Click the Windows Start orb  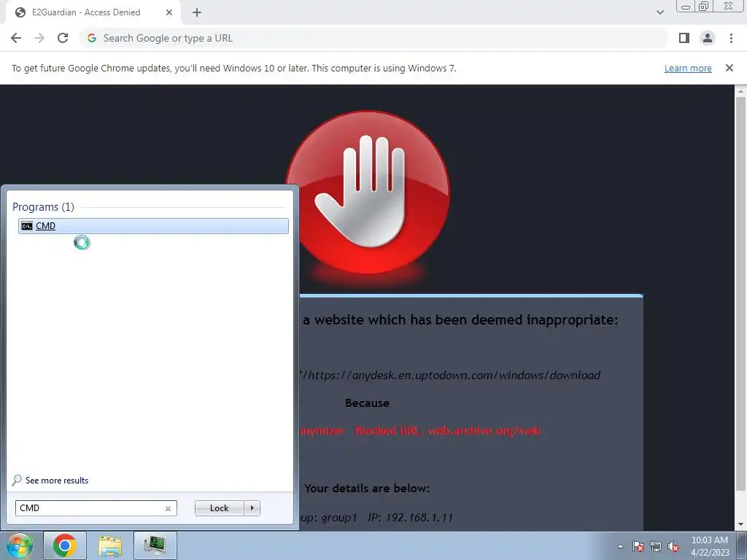[x=20, y=545]
